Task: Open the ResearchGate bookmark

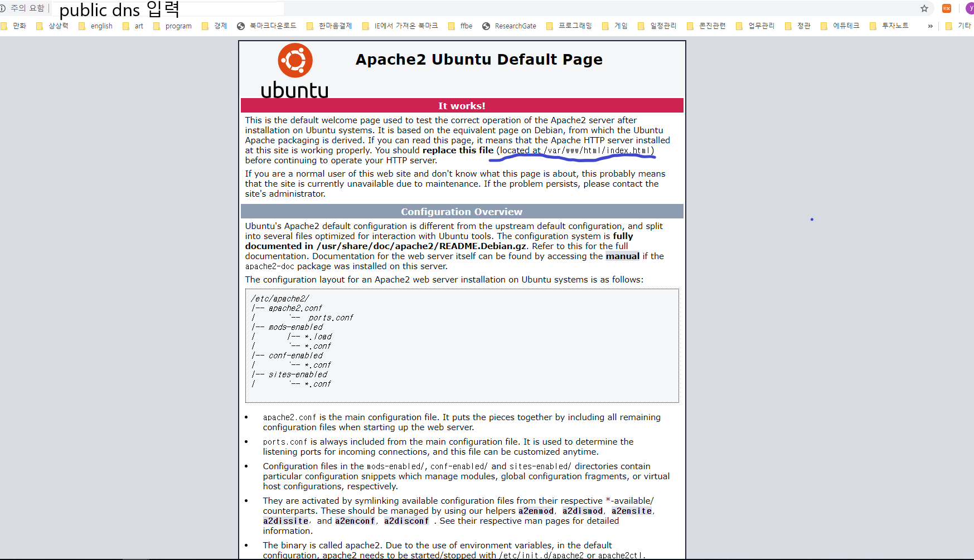Action: tap(510, 26)
